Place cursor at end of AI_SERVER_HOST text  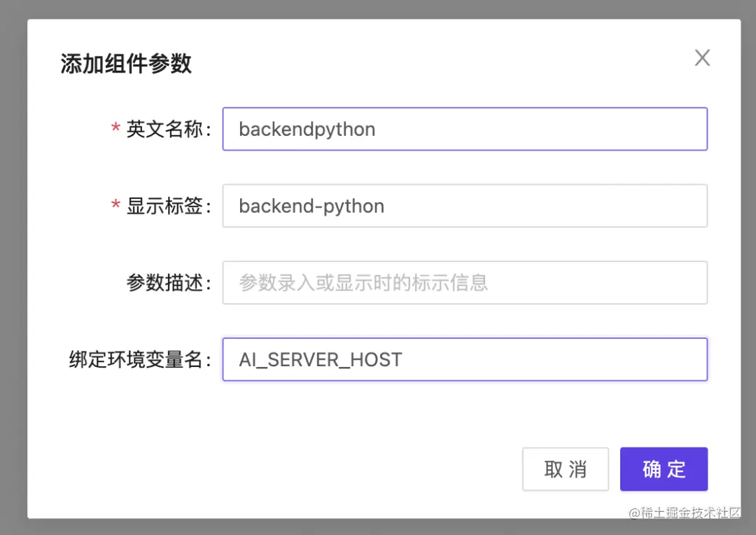point(404,360)
